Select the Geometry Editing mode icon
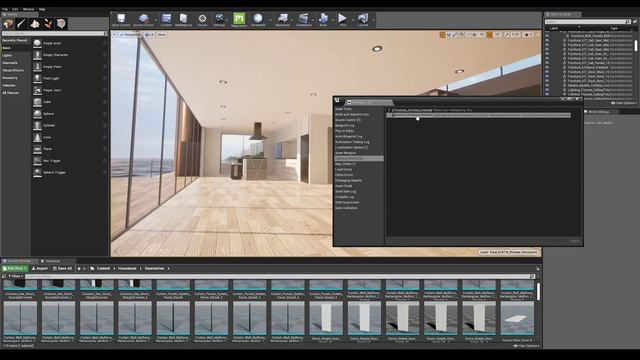 tap(62, 24)
